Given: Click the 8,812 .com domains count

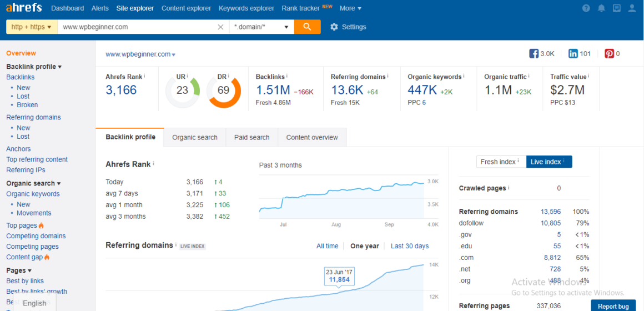Looking at the screenshot, I should (552, 258).
